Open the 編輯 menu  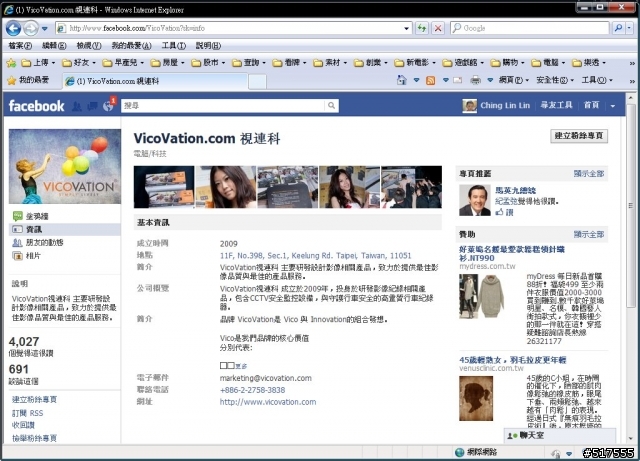click(54, 45)
